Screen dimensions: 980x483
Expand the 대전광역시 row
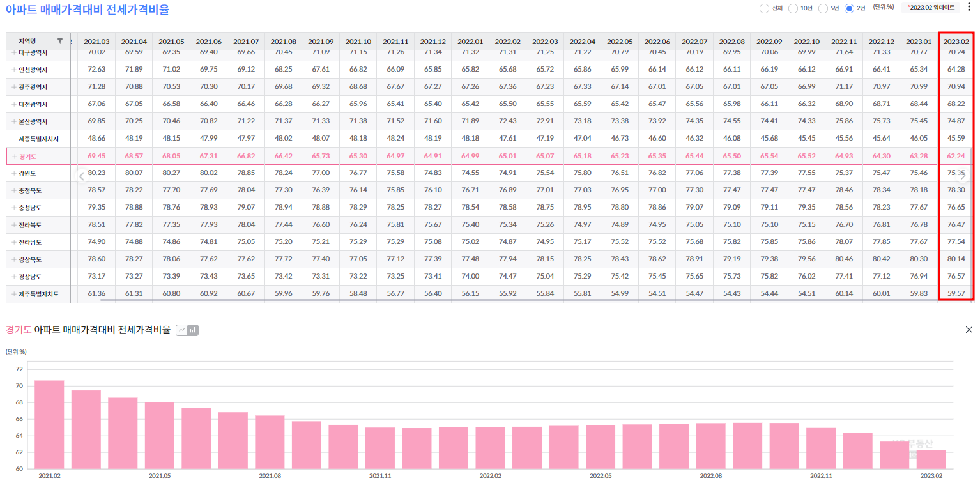point(14,103)
